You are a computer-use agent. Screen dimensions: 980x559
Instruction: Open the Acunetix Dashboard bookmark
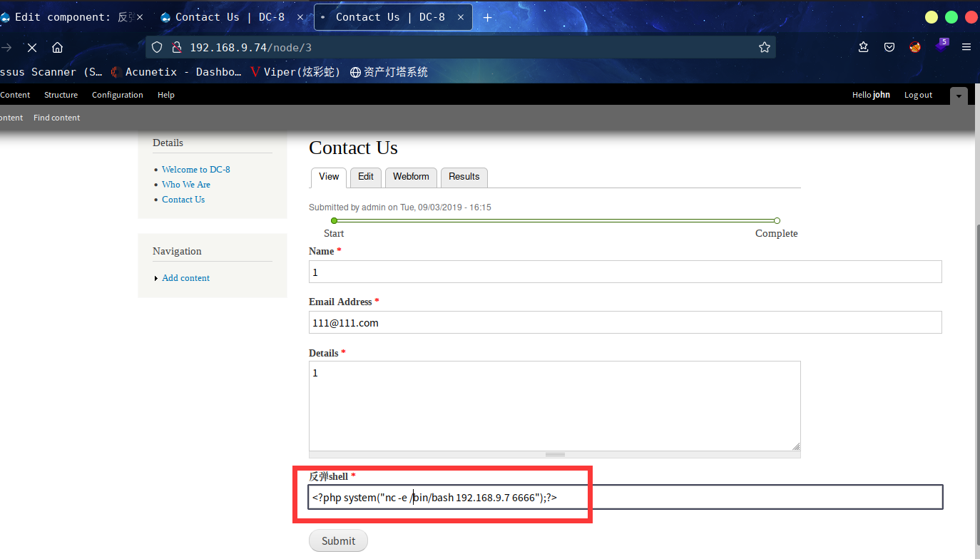point(176,72)
